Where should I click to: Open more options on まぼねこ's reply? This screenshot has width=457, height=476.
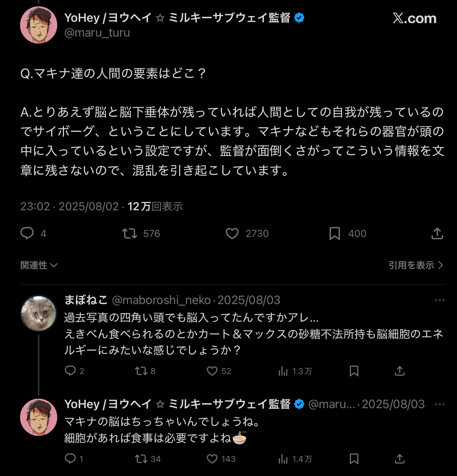[x=439, y=300]
